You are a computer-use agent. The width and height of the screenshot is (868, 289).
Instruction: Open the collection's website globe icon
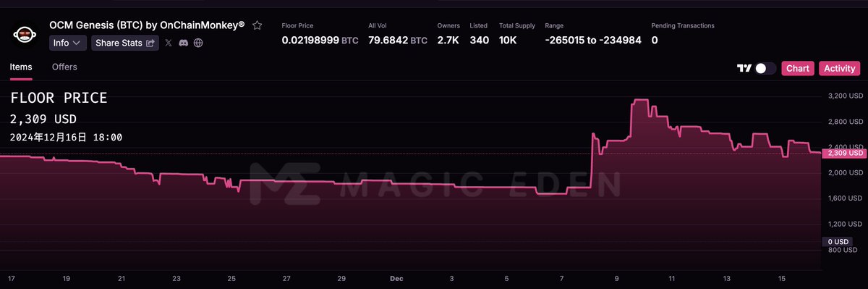coord(198,43)
